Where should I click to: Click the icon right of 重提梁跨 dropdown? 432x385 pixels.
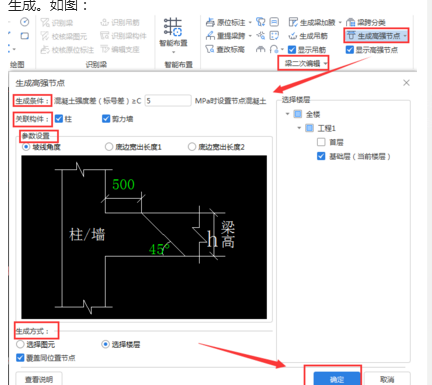[x=261, y=35]
